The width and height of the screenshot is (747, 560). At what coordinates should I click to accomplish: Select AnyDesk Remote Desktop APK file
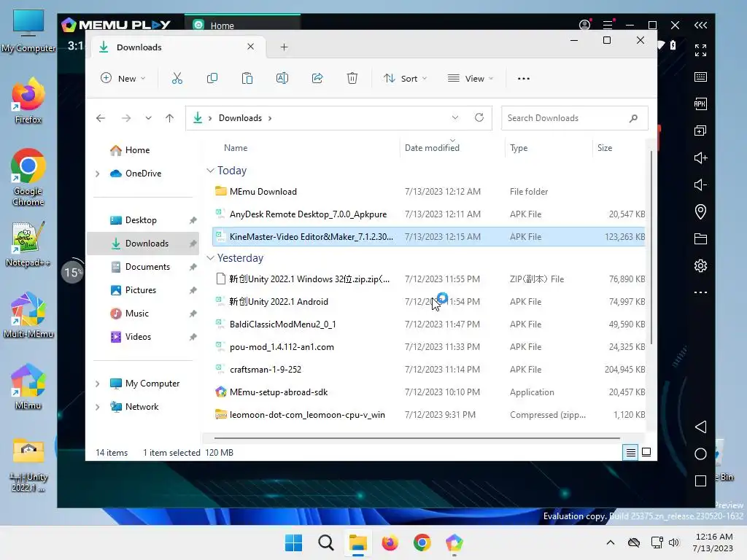tap(428, 214)
